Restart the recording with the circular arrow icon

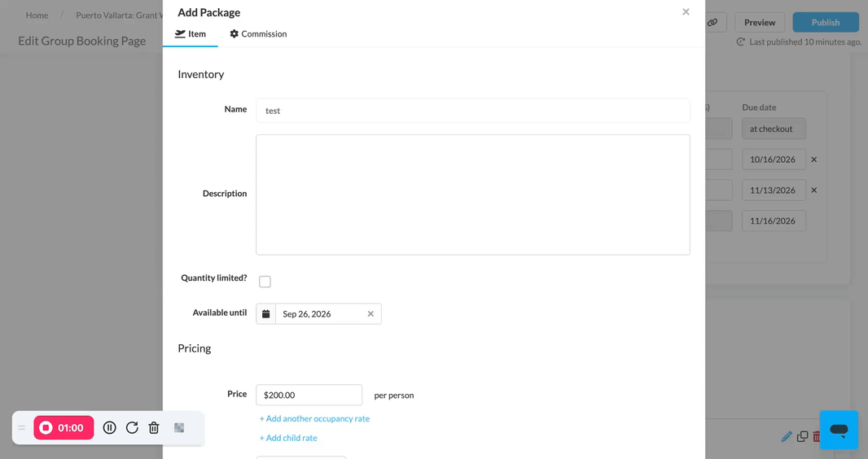(x=132, y=427)
